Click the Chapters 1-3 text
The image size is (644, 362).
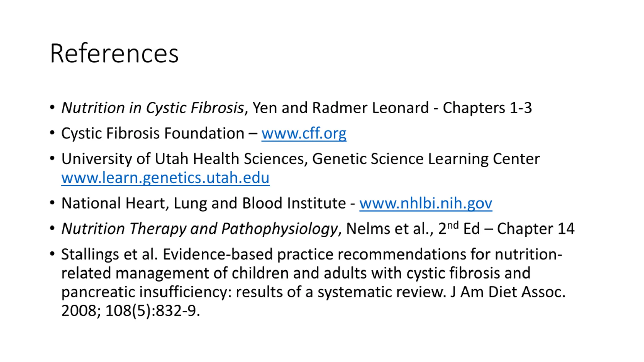point(487,108)
